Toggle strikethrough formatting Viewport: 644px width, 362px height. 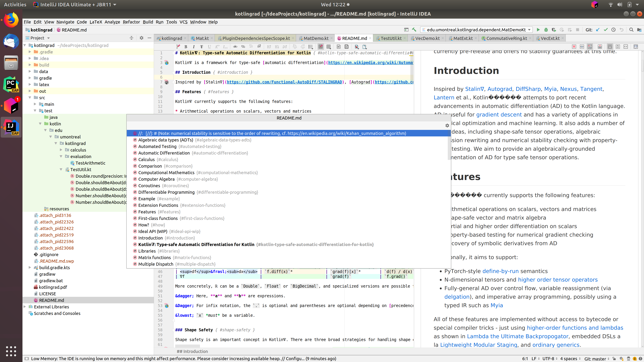[202, 47]
